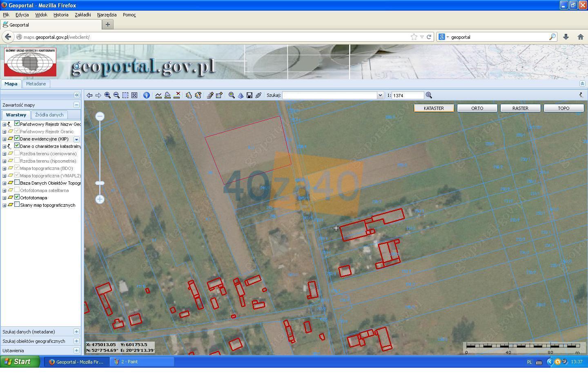Select the zoom in magnifier tool
Viewport: 588px width, 380px height.
pos(107,95)
